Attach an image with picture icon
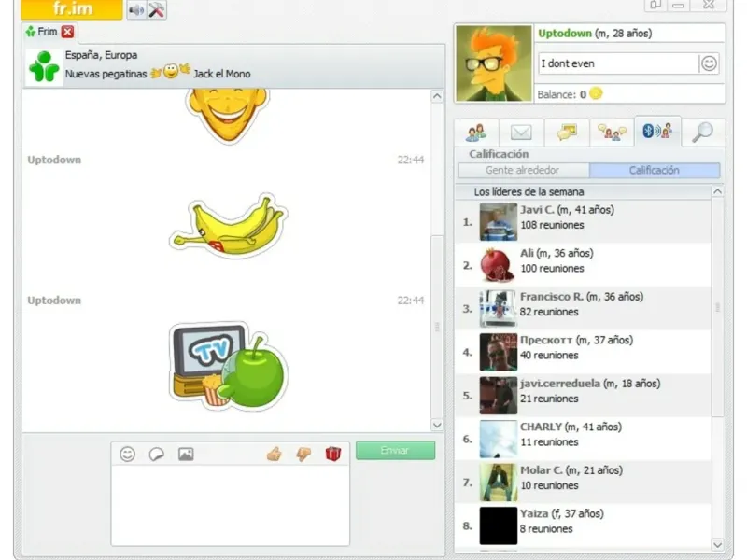Screen dimensions: 747x560 186,454
